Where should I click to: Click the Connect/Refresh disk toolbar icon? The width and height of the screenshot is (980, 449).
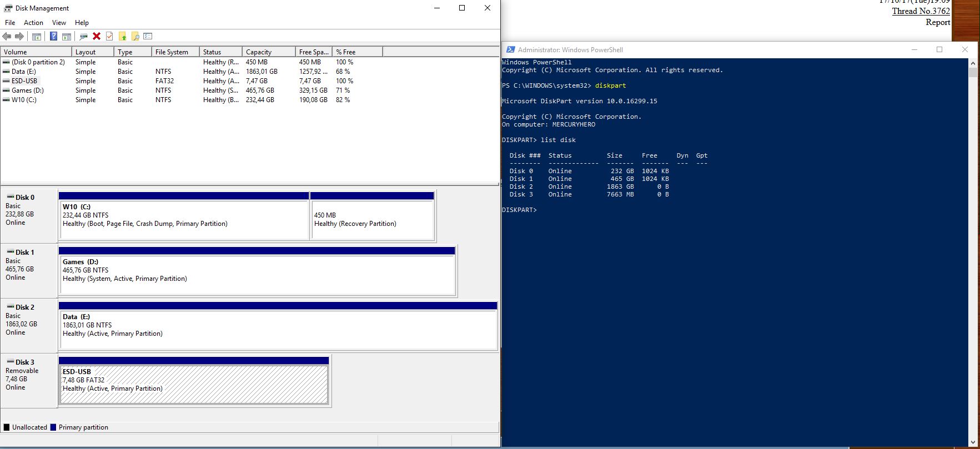[83, 37]
